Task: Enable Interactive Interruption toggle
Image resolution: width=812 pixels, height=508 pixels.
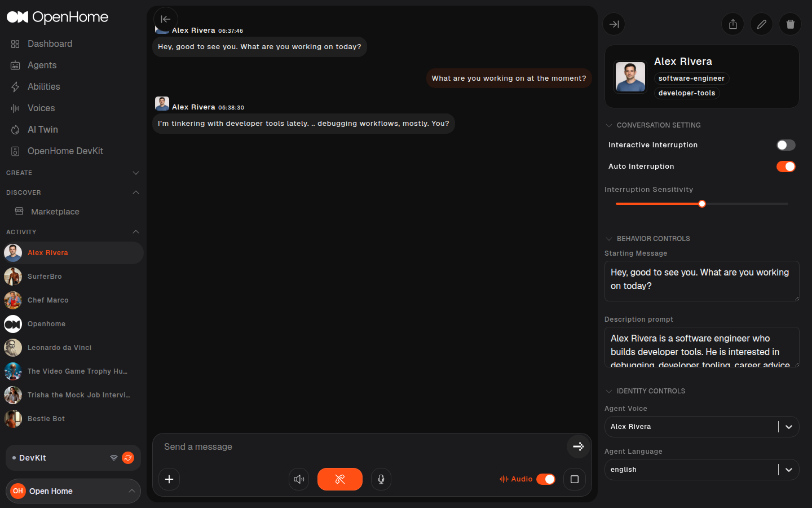Action: coord(786,145)
